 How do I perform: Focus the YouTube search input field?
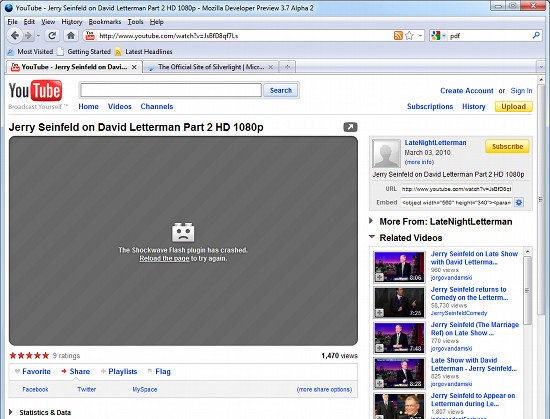pyautogui.click(x=171, y=90)
